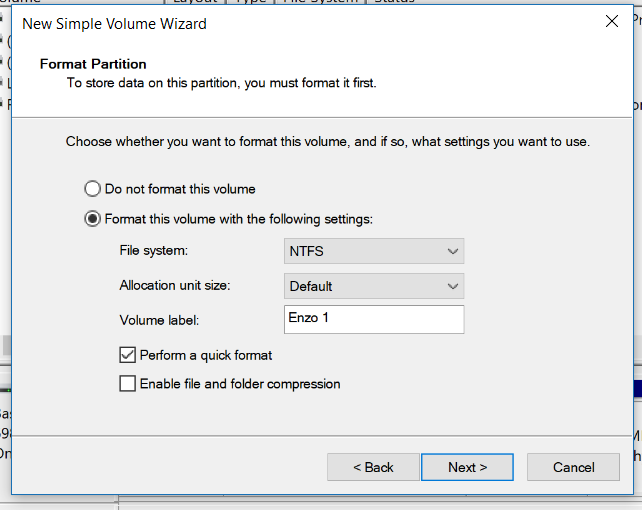Click the 'Volume label:' field label
This screenshot has height=510, width=642.
[x=159, y=320]
